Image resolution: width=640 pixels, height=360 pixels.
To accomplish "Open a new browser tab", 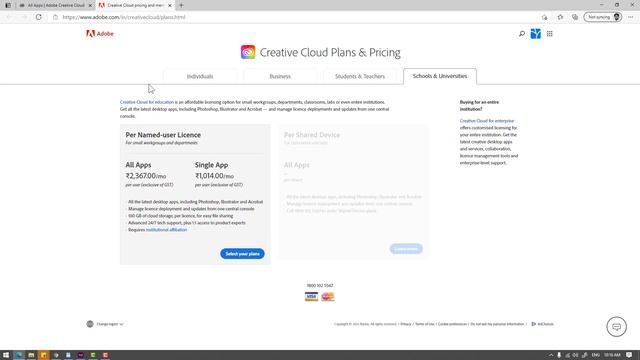I will click(x=181, y=5).
